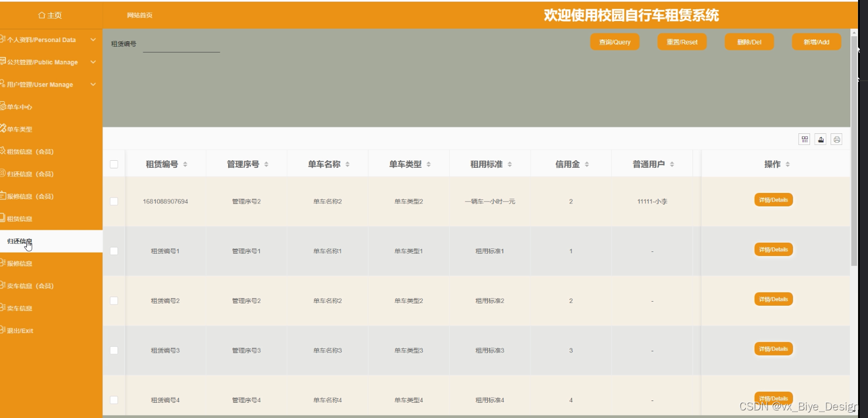Click the cell 管理序号3

point(246,350)
